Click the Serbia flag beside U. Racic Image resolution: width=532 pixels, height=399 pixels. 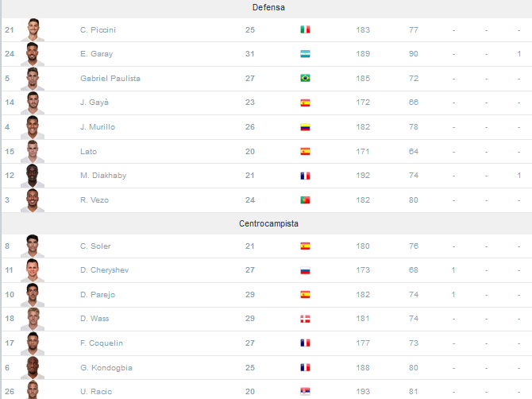click(305, 392)
